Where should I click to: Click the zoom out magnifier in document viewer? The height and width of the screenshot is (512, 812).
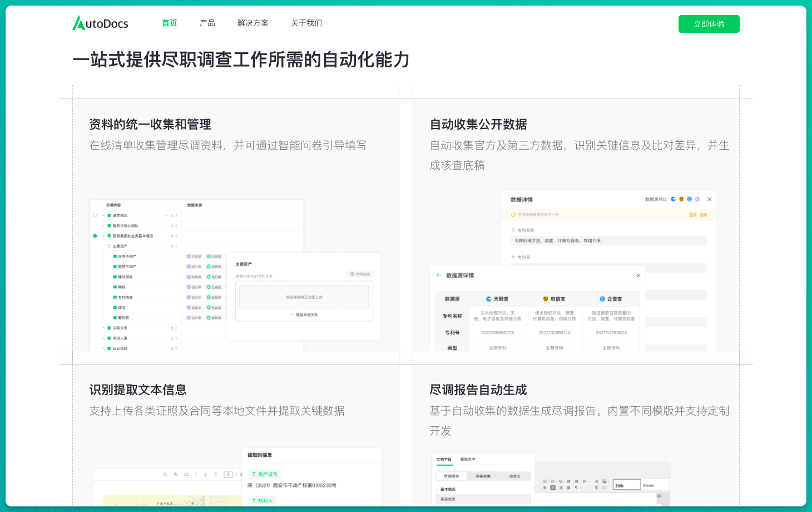[165, 474]
